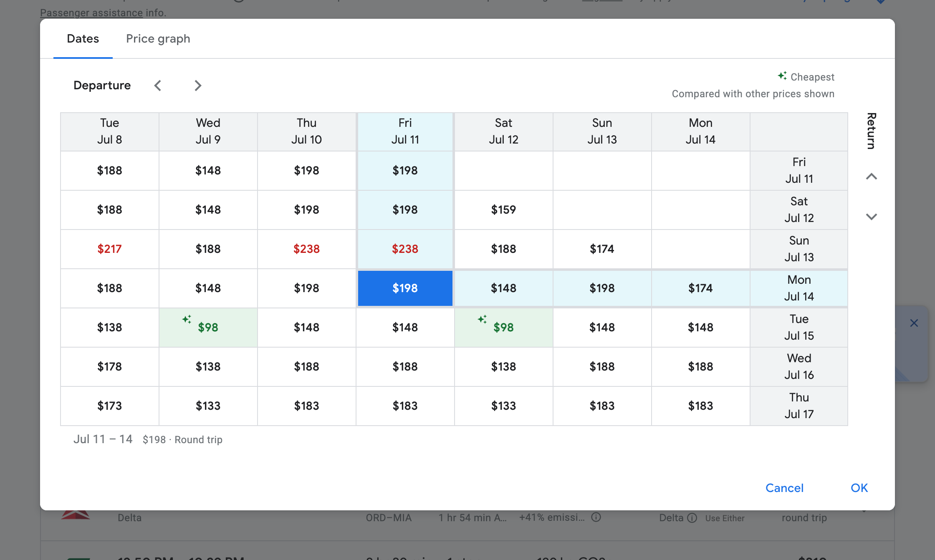
Task: Click the Cheapest sparkle icon in the legend
Action: point(783,76)
